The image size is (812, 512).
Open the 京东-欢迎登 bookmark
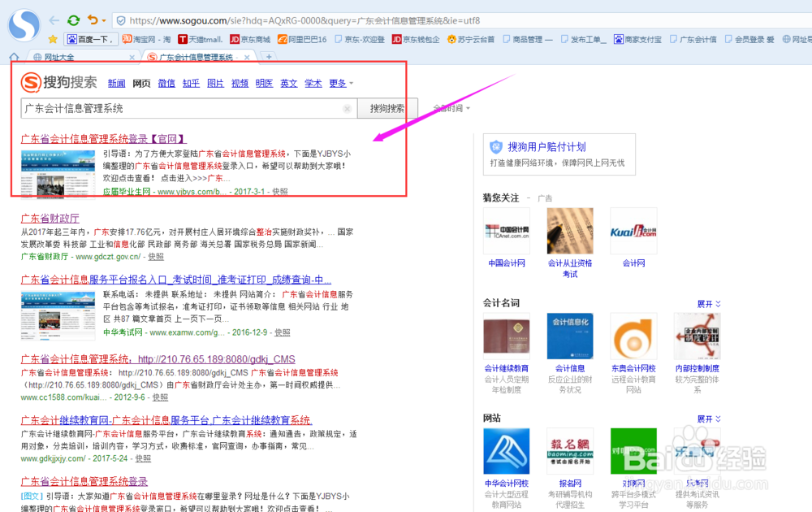360,39
